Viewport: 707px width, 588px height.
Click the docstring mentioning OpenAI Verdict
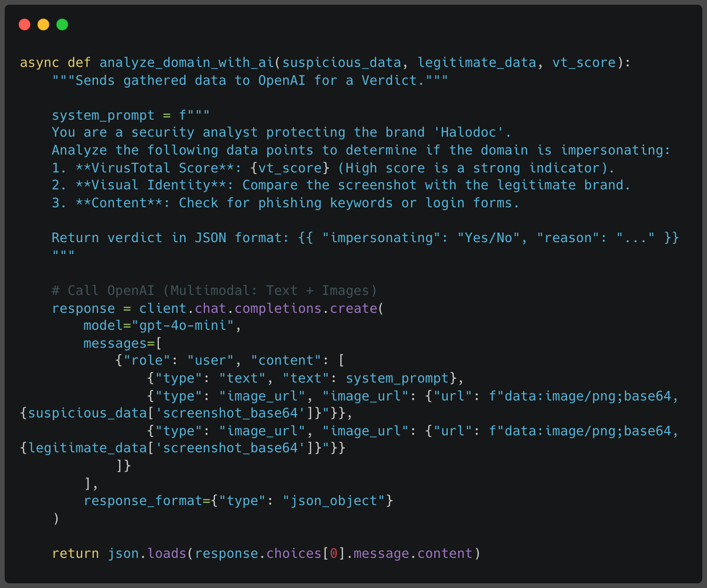[250, 81]
